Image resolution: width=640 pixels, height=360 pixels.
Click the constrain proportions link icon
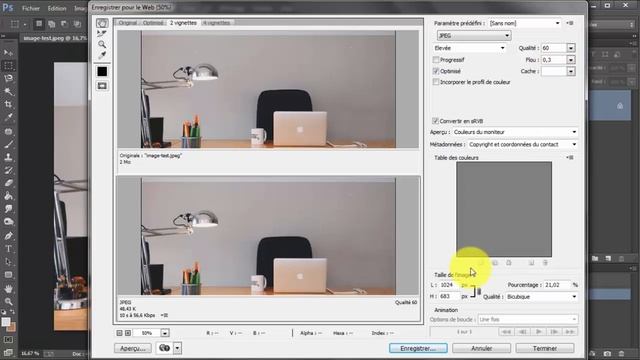pyautogui.click(x=479, y=291)
